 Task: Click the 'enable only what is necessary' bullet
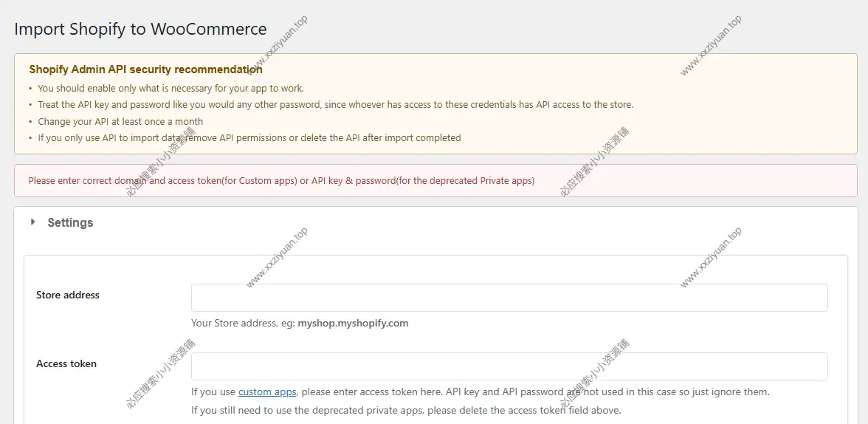point(170,88)
